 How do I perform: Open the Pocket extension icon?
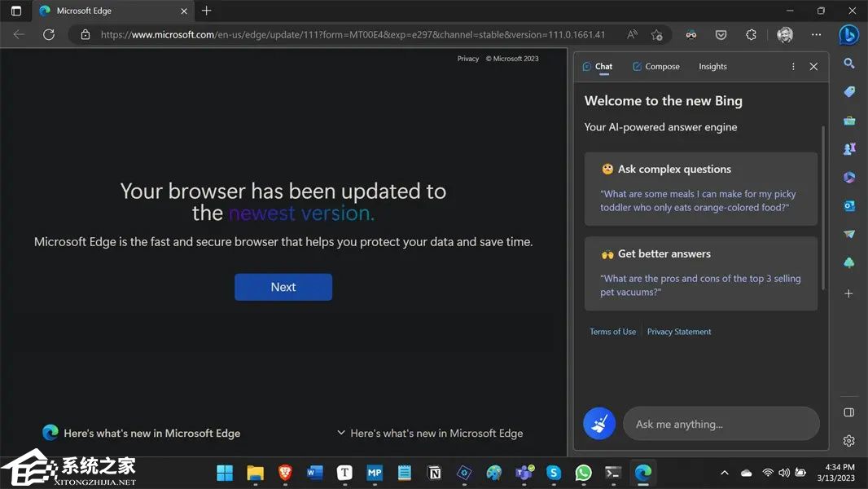pos(721,35)
